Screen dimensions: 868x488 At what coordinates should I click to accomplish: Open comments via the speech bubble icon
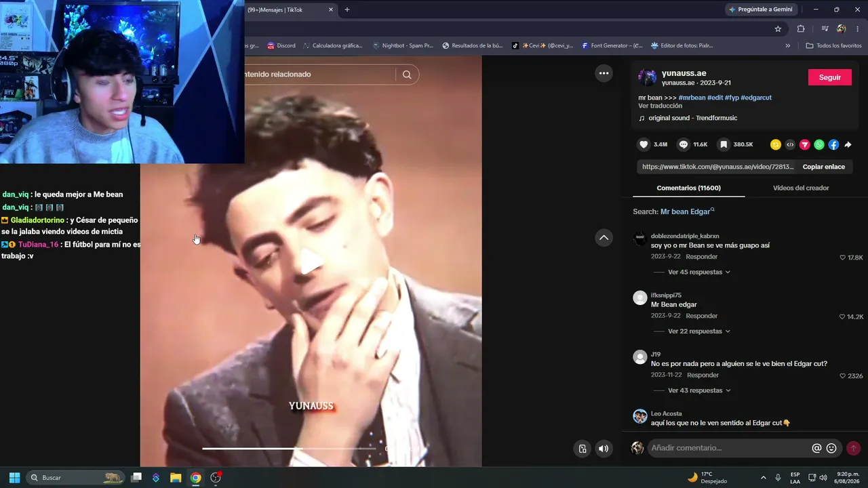(x=684, y=144)
